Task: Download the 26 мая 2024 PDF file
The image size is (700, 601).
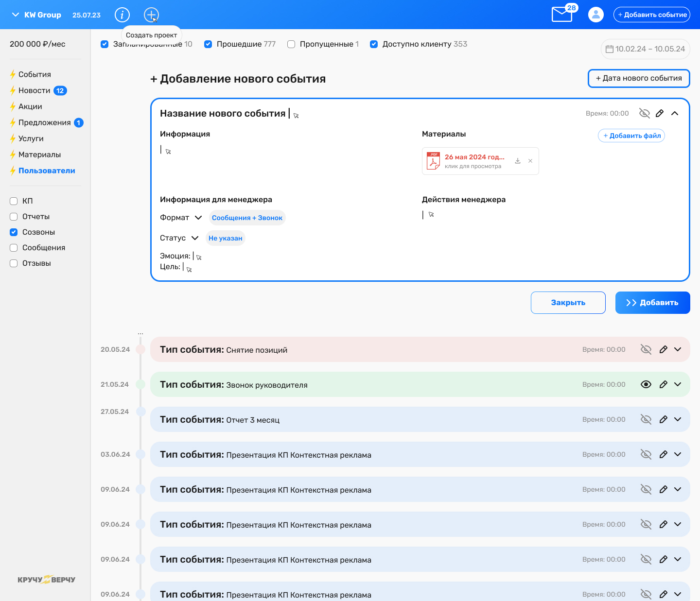Action: click(518, 161)
